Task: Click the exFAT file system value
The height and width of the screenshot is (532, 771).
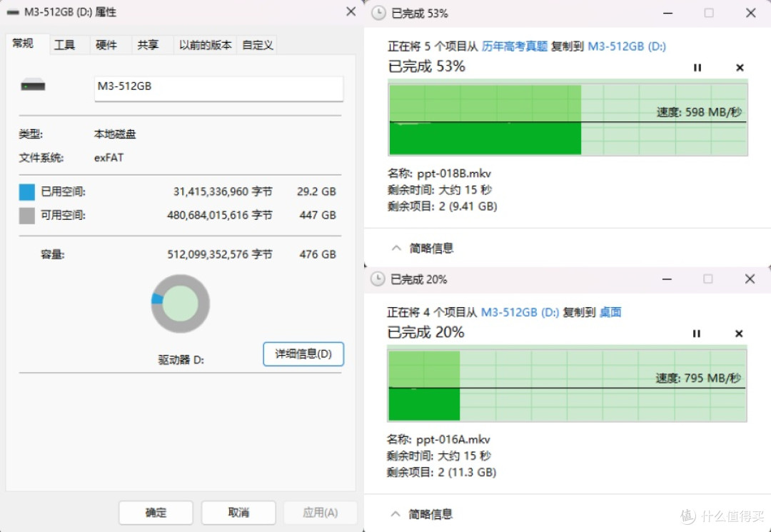Action: pyautogui.click(x=109, y=158)
